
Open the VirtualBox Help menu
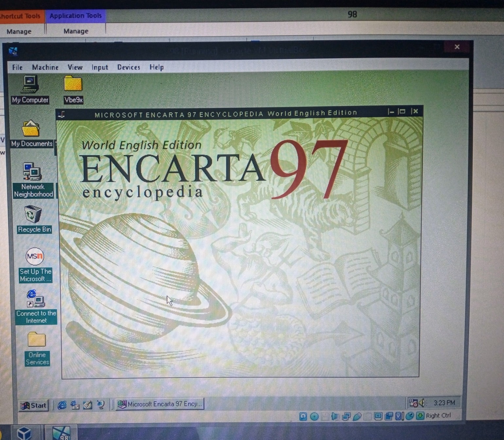tap(156, 67)
